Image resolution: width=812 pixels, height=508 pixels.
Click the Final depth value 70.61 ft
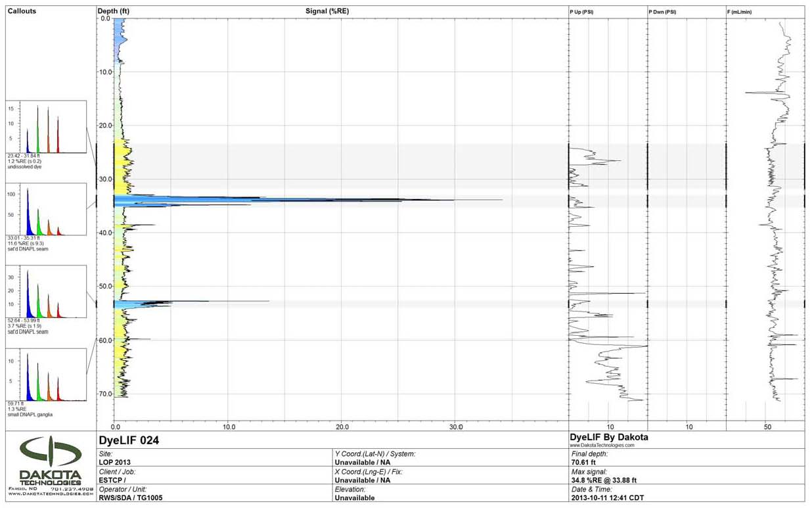[583, 463]
